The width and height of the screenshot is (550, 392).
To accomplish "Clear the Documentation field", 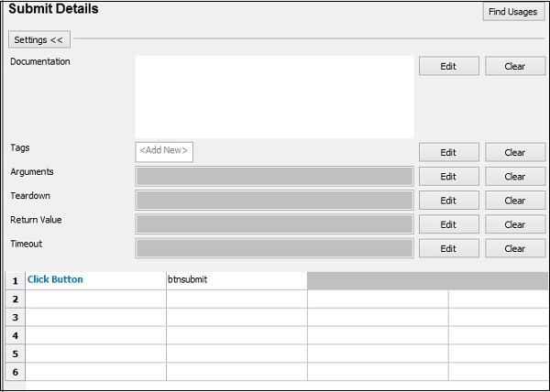I will (514, 67).
